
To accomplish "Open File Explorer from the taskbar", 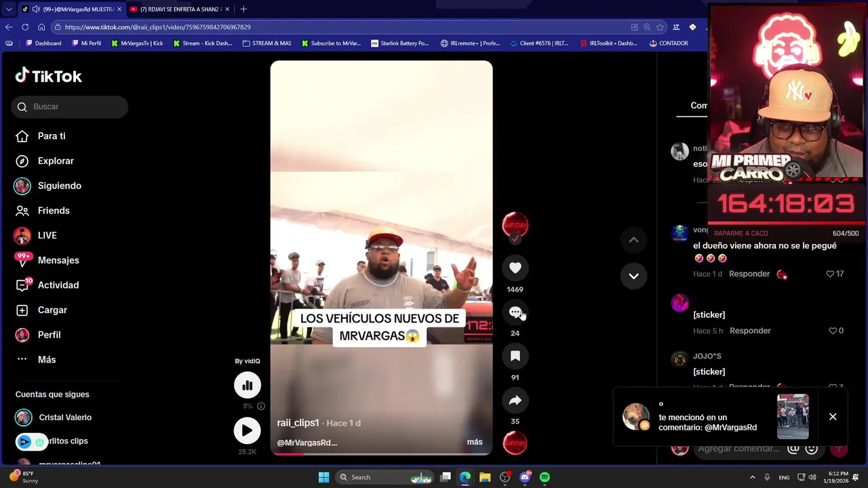I will 485,477.
